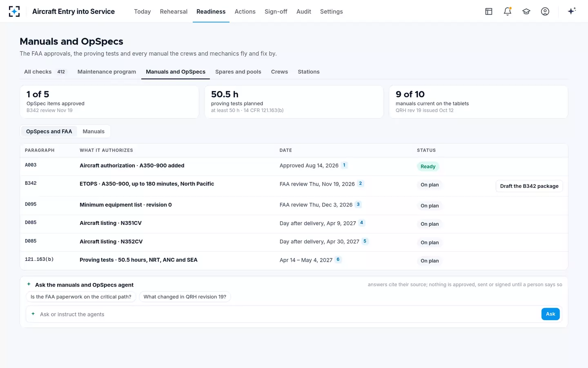Switch to Sign-off
588x368 pixels.
(276, 11)
